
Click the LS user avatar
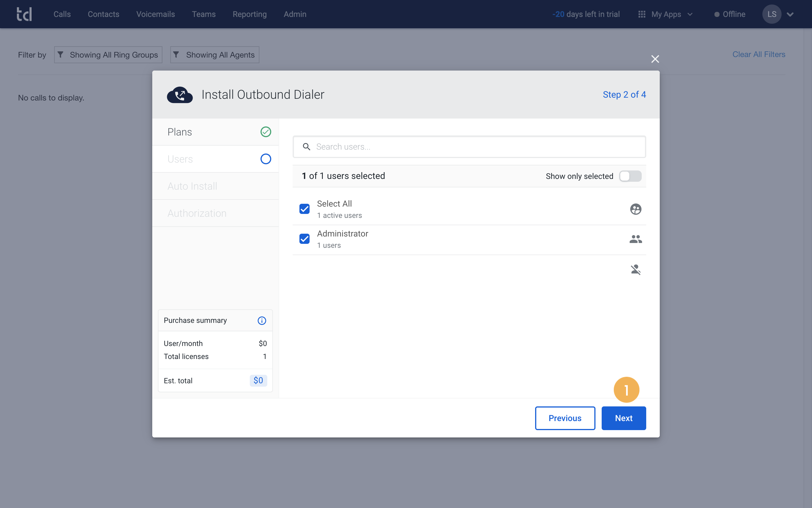(x=772, y=14)
